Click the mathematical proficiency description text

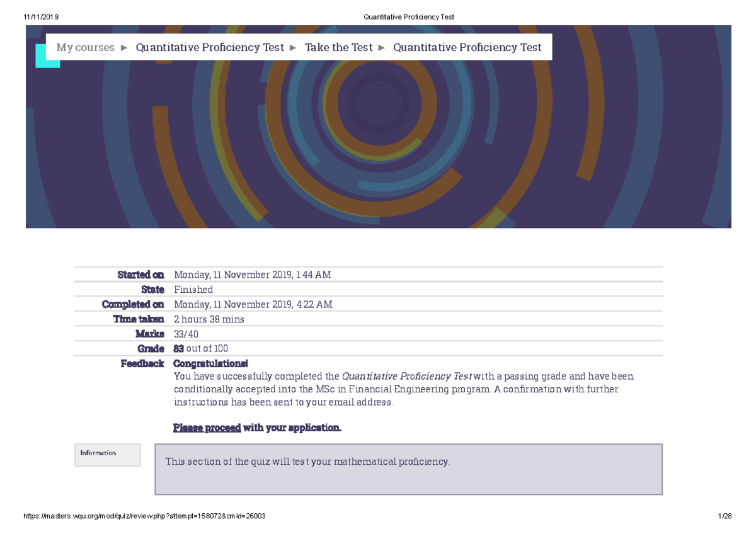coord(307,462)
